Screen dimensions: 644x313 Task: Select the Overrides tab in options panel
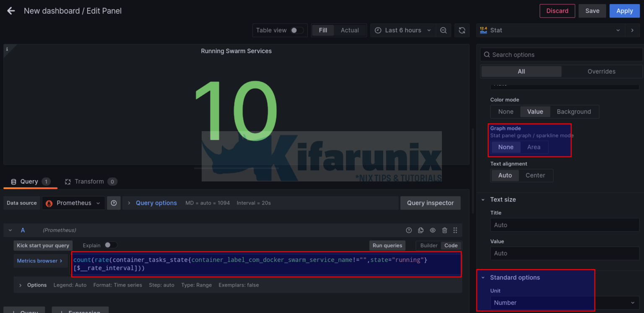pyautogui.click(x=601, y=71)
